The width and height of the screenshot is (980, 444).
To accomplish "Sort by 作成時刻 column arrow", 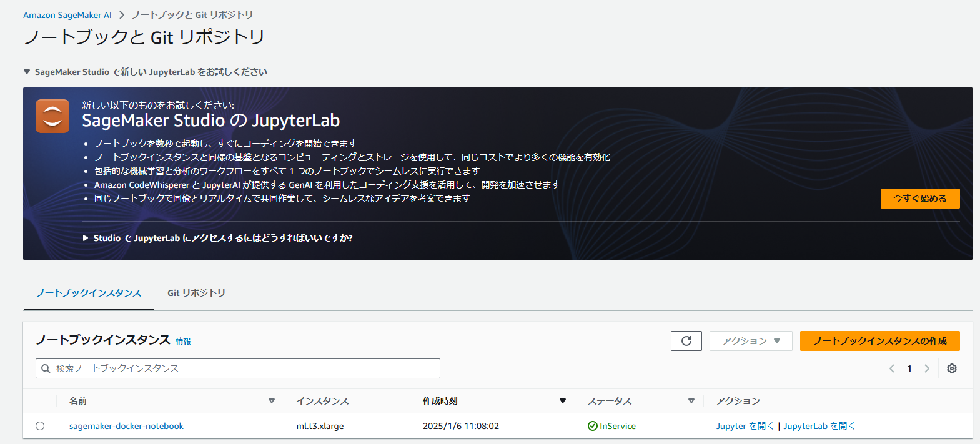I will [563, 401].
